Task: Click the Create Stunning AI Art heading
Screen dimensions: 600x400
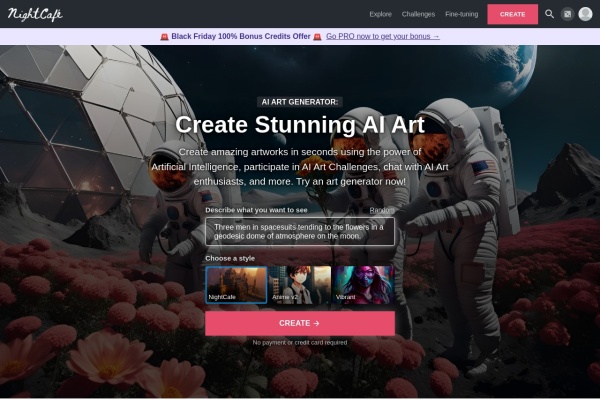Action: pos(300,125)
